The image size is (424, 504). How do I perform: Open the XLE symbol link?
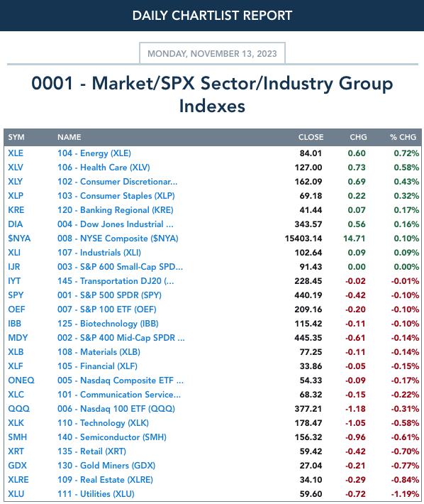(16, 153)
